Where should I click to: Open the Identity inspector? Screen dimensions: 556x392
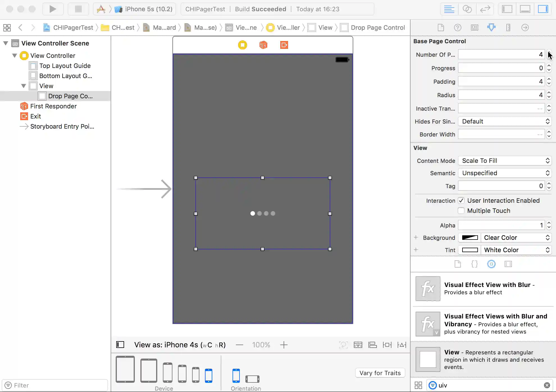click(x=474, y=28)
